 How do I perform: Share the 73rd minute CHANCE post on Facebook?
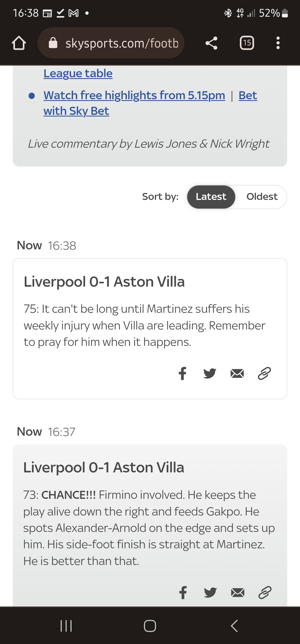coord(183,593)
